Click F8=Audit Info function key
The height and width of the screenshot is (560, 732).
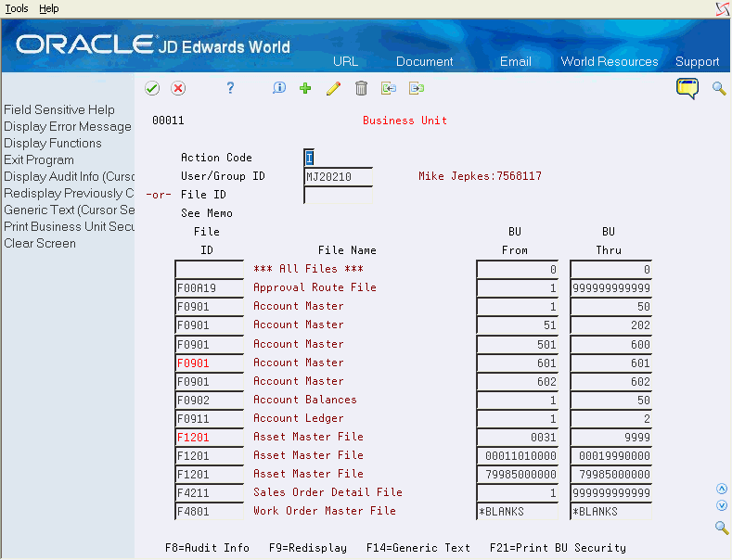coord(207,547)
